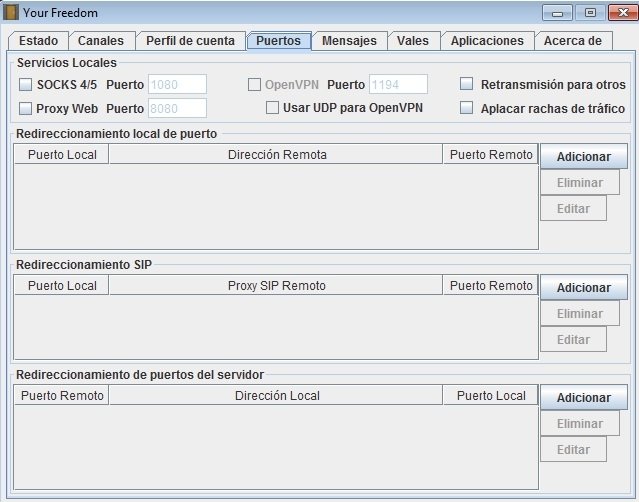The width and height of the screenshot is (639, 502).
Task: Go to the Mensajes tab
Action: 349,41
